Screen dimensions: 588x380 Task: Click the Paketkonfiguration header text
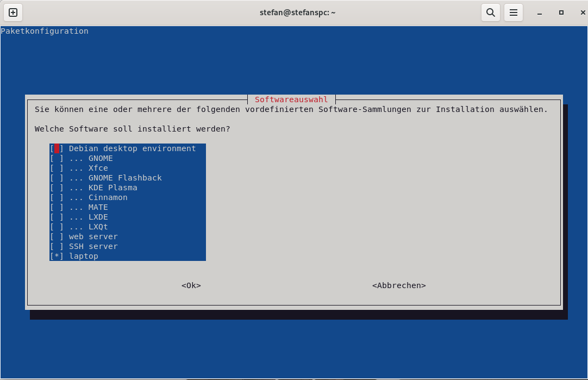[x=45, y=31]
